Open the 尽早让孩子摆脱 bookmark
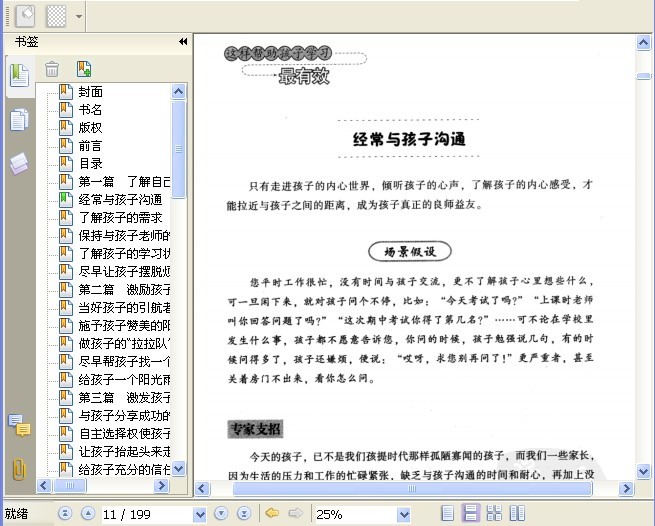Screen dimensions: 655x526 (x=124, y=272)
